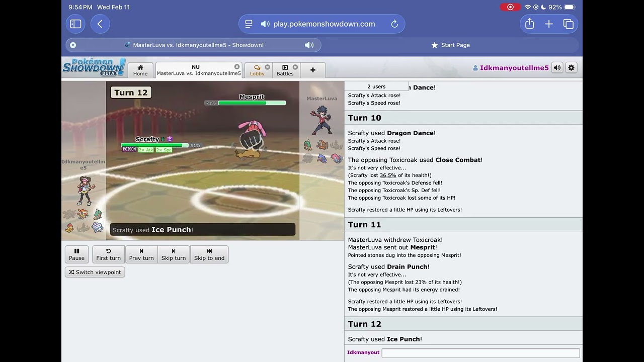Image resolution: width=644 pixels, height=362 pixels.
Task: Click Mesprit's green HP bar
Action: click(252, 103)
